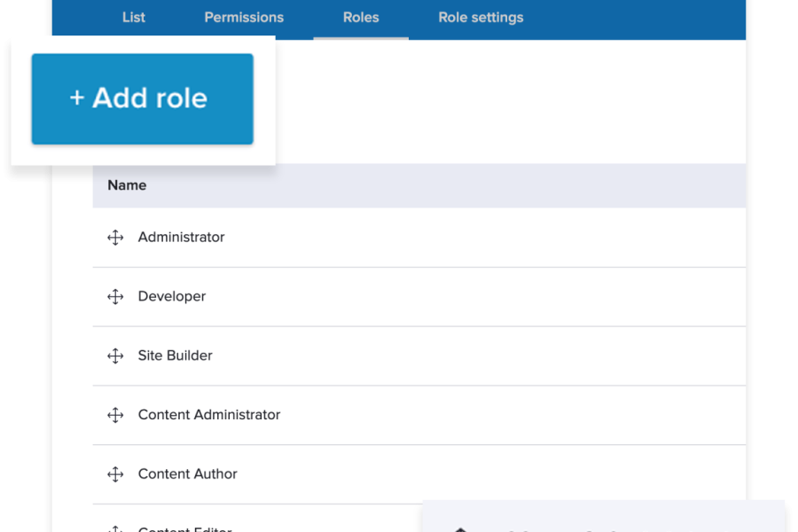The image size is (798, 532).
Task: Click the Site Builder role name
Action: tap(175, 356)
